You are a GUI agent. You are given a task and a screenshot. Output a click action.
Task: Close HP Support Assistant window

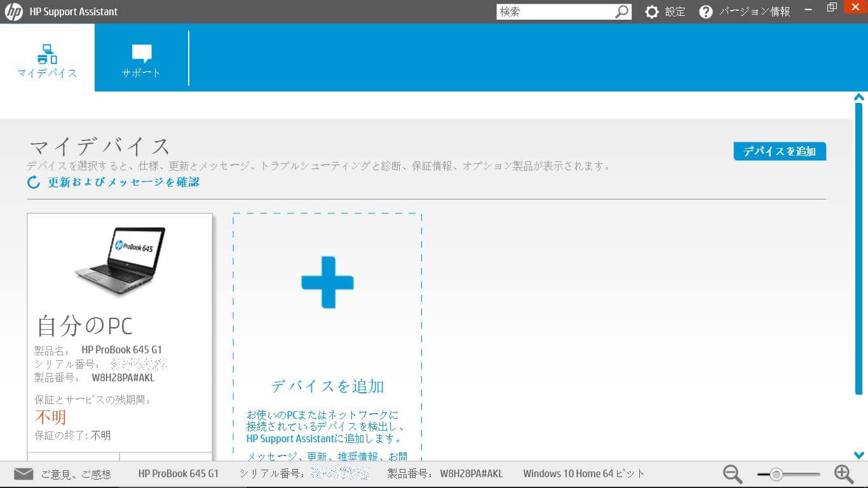click(x=855, y=6)
